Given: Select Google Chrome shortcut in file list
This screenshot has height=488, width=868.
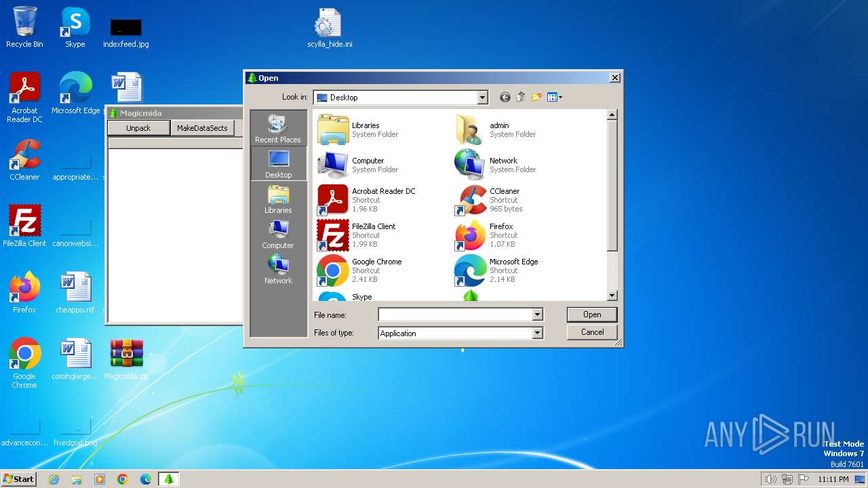Looking at the screenshot, I should pyautogui.click(x=360, y=270).
